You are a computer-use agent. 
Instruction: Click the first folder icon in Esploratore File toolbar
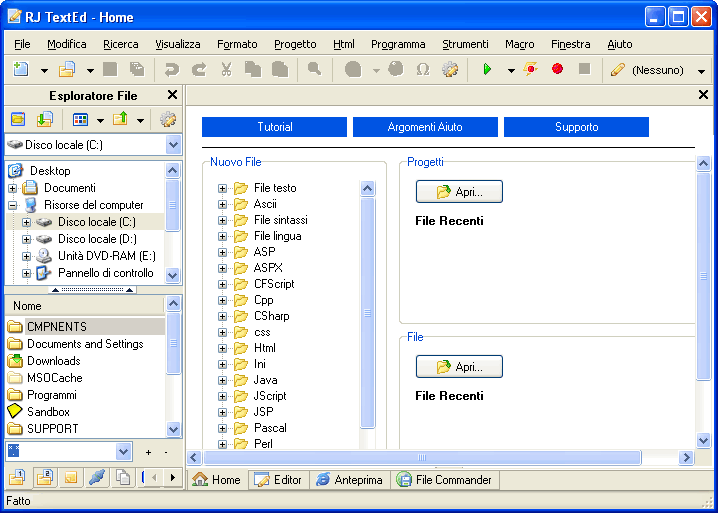click(x=18, y=120)
